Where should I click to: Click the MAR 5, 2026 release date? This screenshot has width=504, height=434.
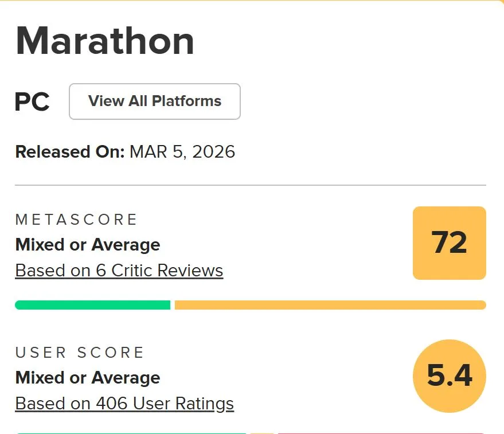[x=183, y=151]
